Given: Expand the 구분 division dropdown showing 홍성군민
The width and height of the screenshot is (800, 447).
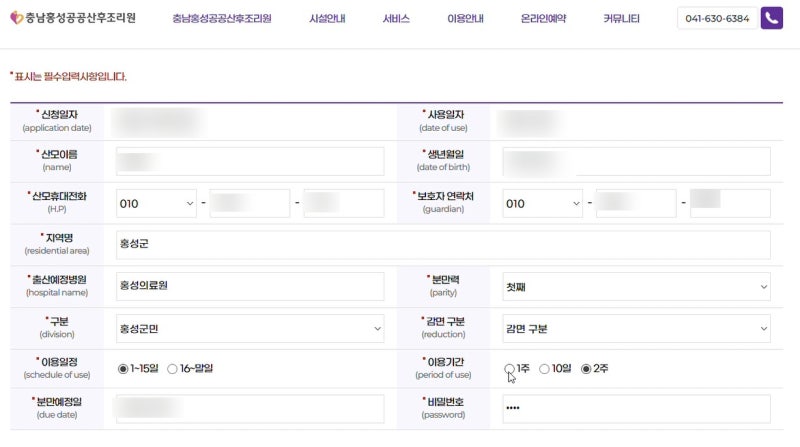Looking at the screenshot, I should coord(250,329).
